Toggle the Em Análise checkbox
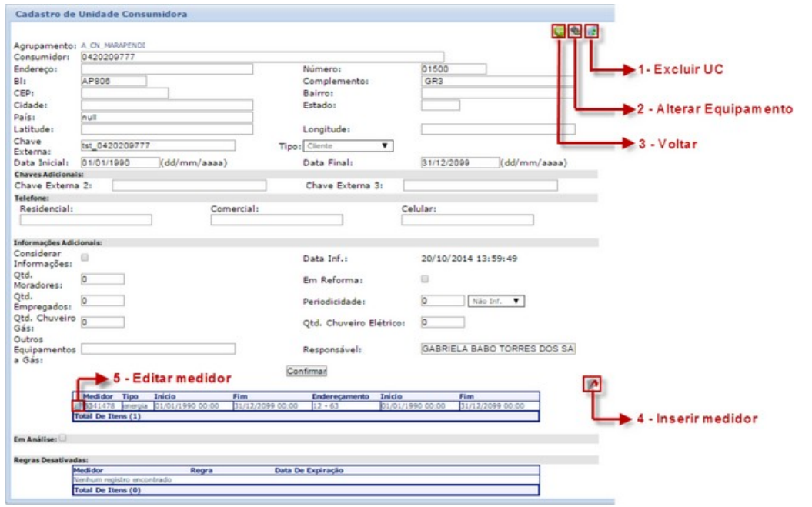 point(63,438)
